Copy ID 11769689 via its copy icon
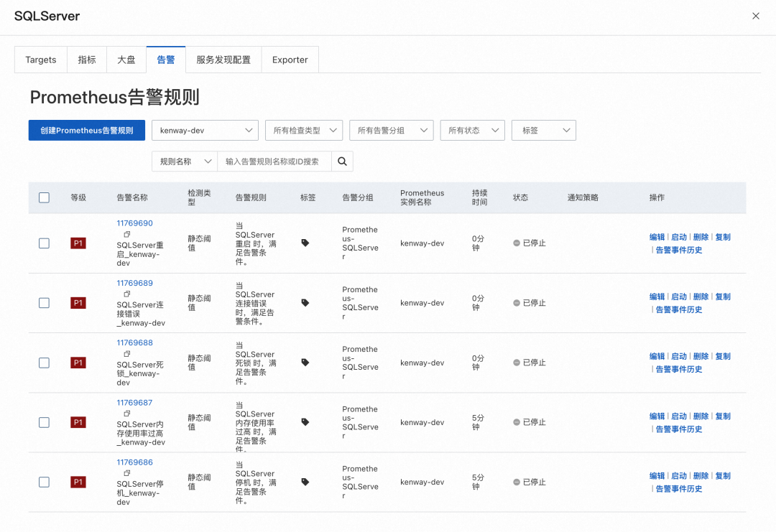Viewport: 776px width, 532px height. (x=126, y=294)
